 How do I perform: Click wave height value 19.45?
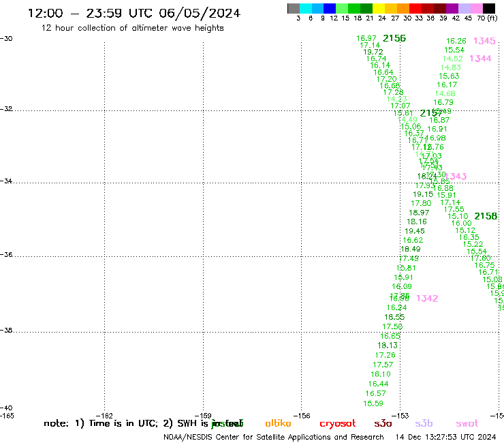pyautogui.click(x=415, y=231)
